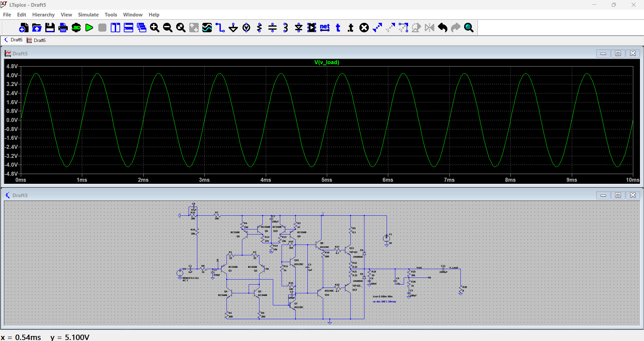This screenshot has height=341, width=644.
Task: Switch to the Draft5 schematic tab
Action: coord(13,40)
